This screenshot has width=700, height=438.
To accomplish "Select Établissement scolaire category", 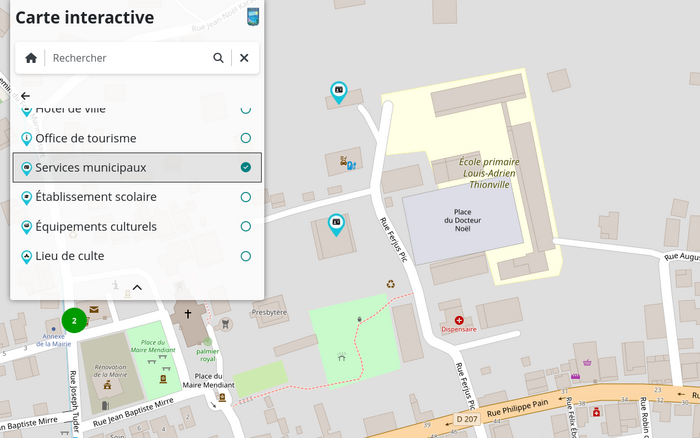I will point(96,197).
